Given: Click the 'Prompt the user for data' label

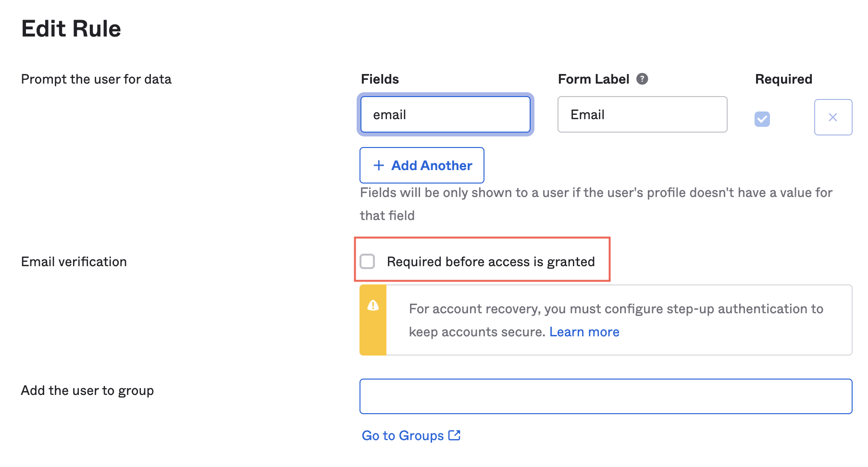Looking at the screenshot, I should pyautogui.click(x=96, y=79).
